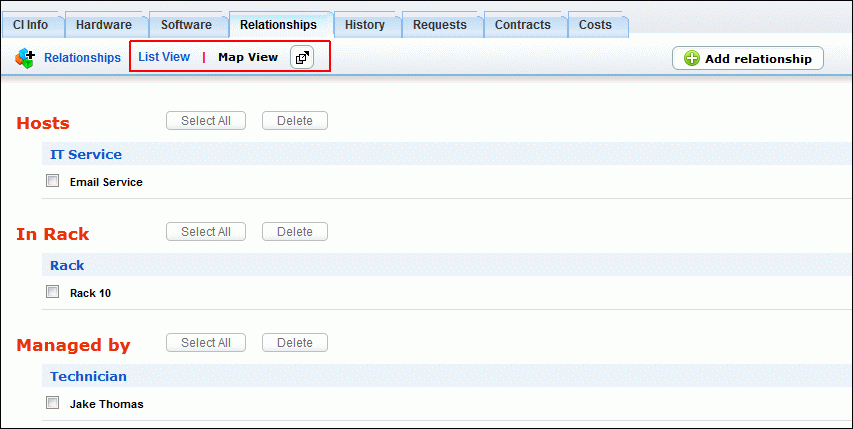Select the Relationships tab
The height and width of the screenshot is (429, 853).
(x=279, y=25)
